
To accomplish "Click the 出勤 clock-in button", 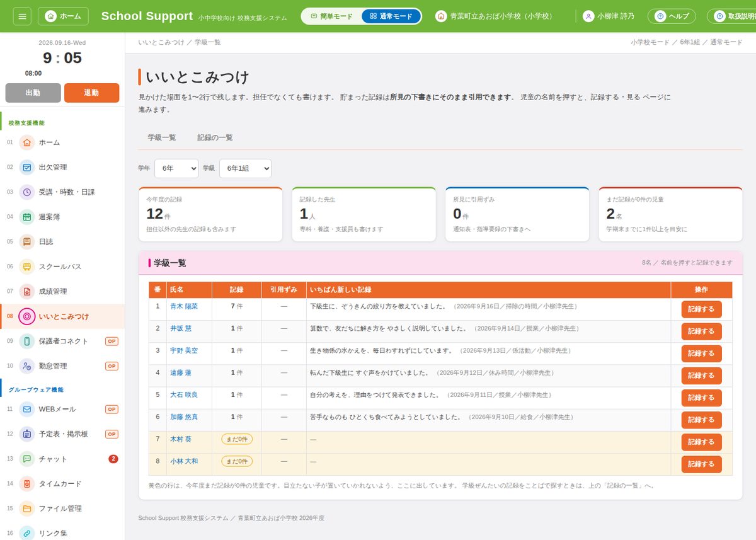I will [33, 93].
